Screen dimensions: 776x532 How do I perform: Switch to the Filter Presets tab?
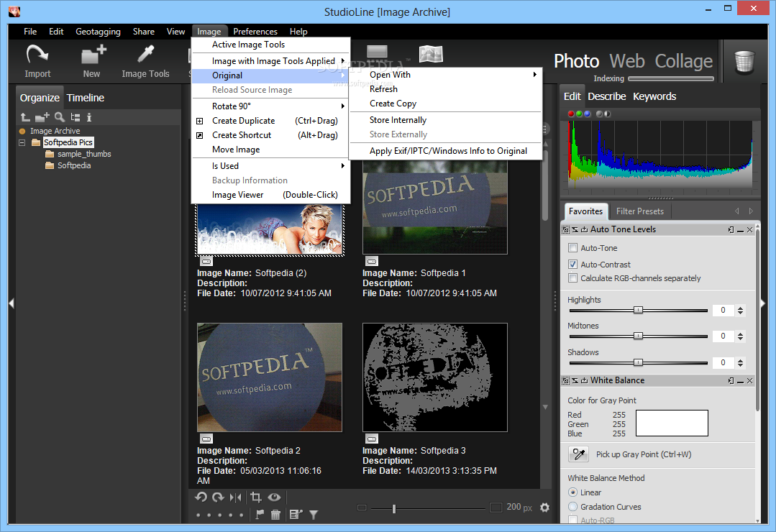pyautogui.click(x=640, y=211)
